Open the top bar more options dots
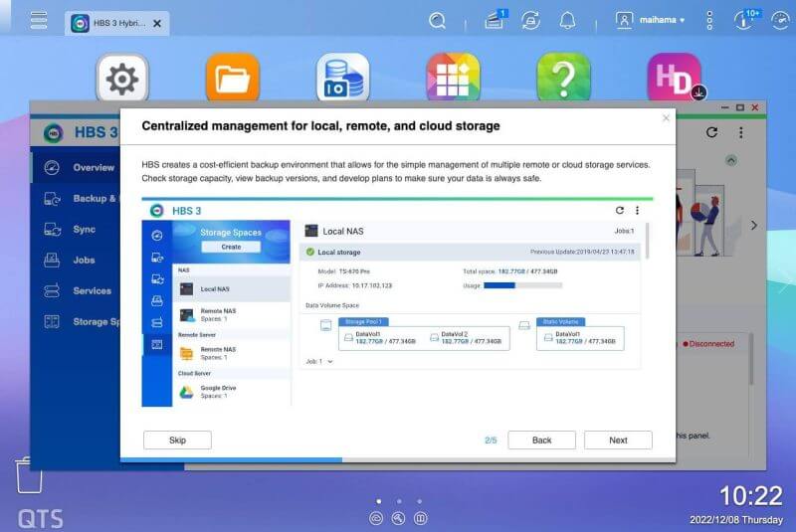Viewport: 796px width, 532px height. tap(709, 20)
